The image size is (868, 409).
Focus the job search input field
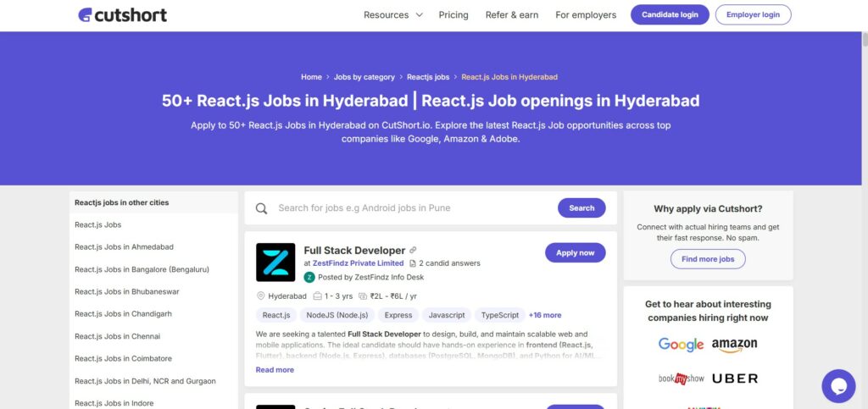415,207
